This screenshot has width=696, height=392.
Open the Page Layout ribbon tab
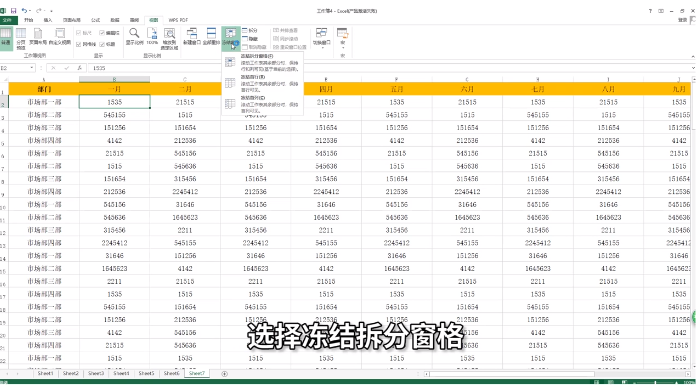tap(71, 20)
